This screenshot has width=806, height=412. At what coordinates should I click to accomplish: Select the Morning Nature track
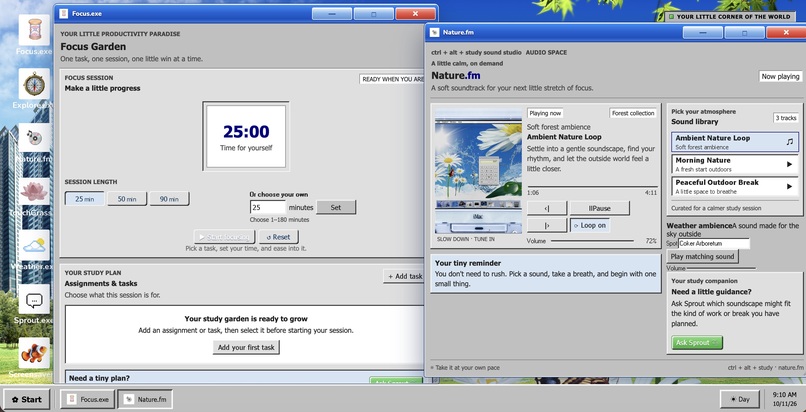point(735,164)
